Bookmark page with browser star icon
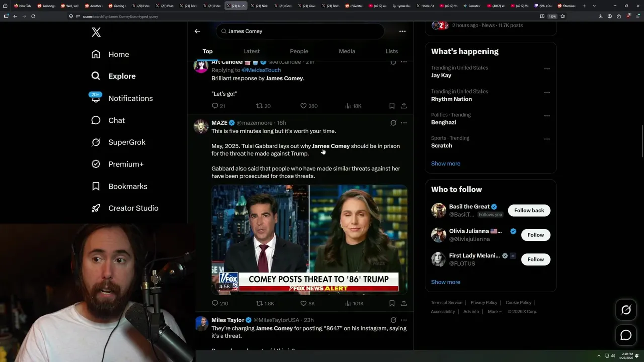Image resolution: width=644 pixels, height=362 pixels. [x=562, y=16]
